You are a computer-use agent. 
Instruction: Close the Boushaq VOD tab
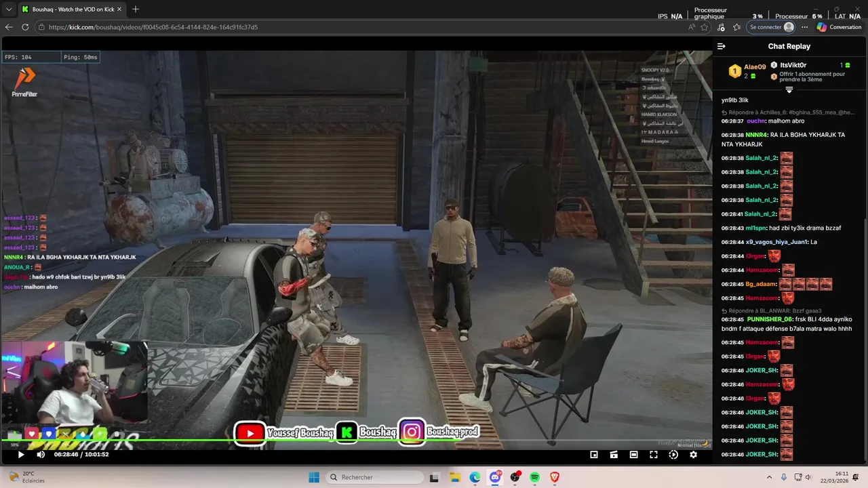(121, 9)
